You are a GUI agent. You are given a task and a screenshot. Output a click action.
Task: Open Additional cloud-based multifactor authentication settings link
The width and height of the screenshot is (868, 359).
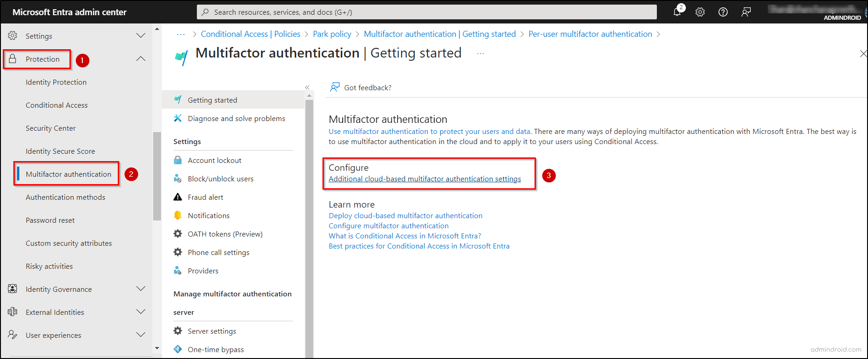tap(425, 179)
